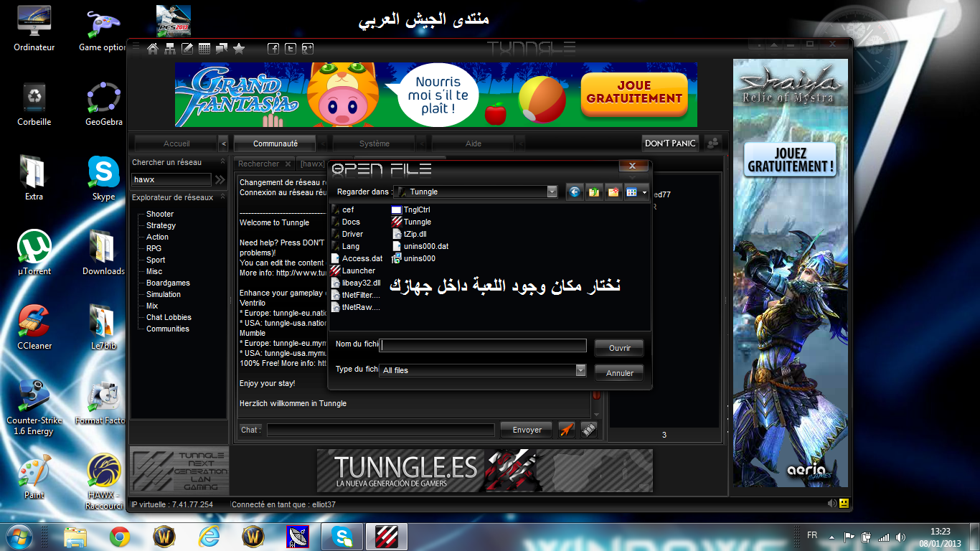
Task: Open Google Chrome from the taskbar
Action: [x=120, y=536]
